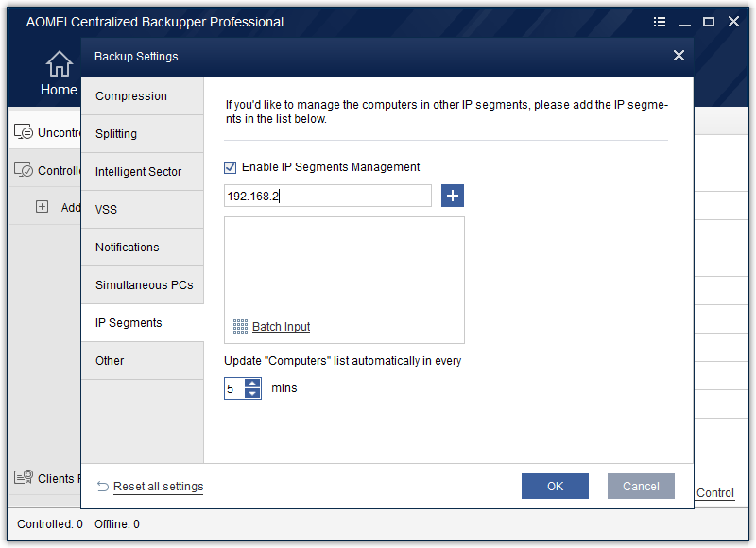This screenshot has height=548, width=756.
Task: Click the Batch Input link
Action: (281, 327)
